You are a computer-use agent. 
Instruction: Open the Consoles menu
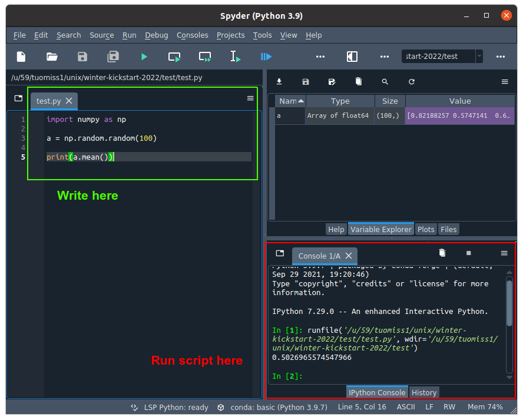click(x=192, y=35)
